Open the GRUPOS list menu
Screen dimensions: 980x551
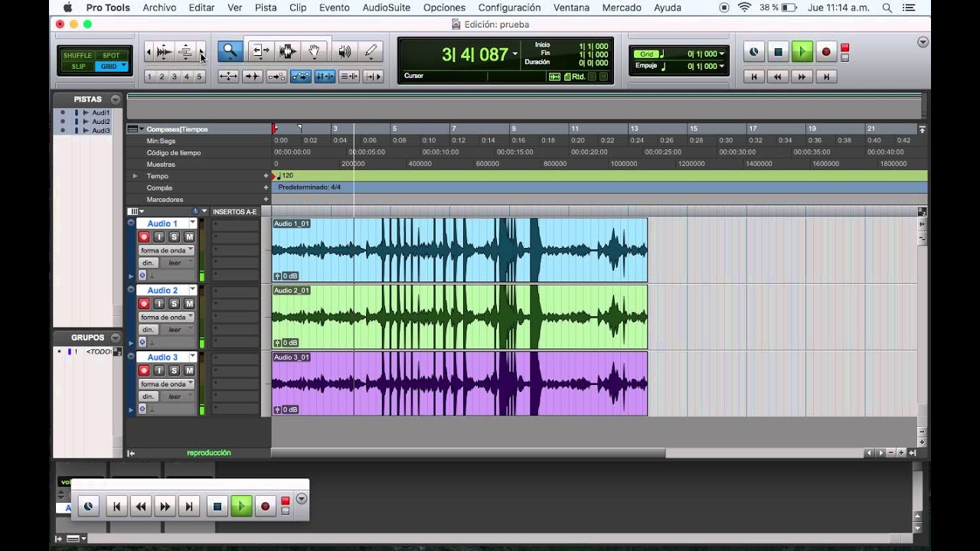pos(116,337)
